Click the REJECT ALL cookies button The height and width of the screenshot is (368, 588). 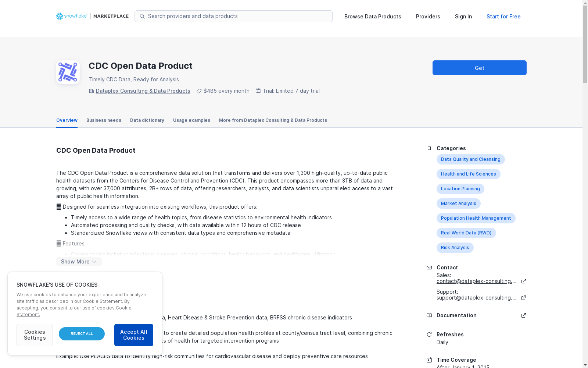[x=82, y=334]
